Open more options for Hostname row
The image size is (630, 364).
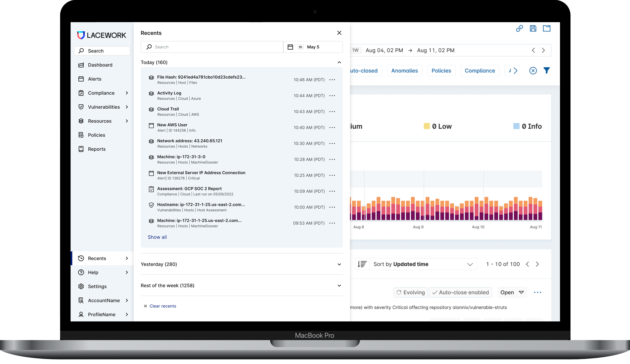332,207
